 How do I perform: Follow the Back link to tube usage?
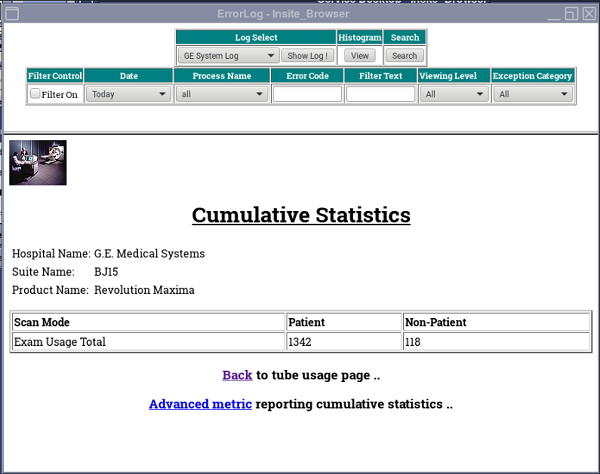pyautogui.click(x=237, y=375)
